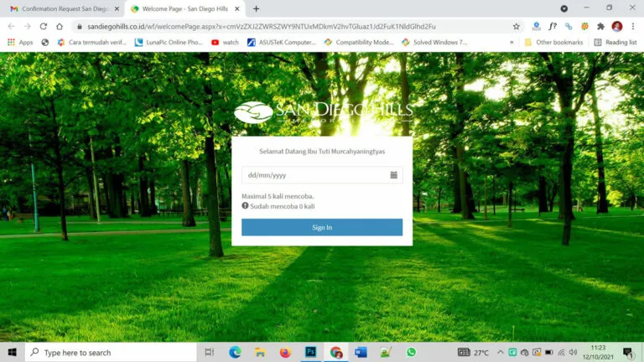
Task: Open the Other bookmarks folder
Action: (553, 42)
